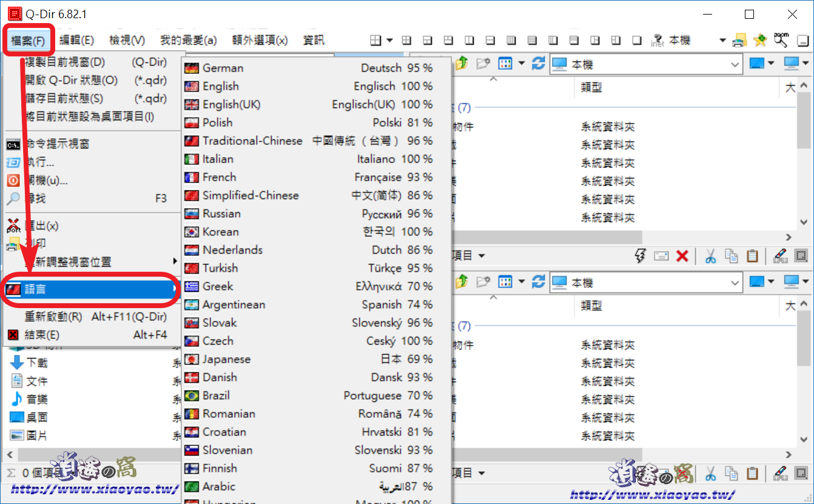814x504 pixels.
Task: Cut with scissors icon in upper pane
Action: (710, 256)
